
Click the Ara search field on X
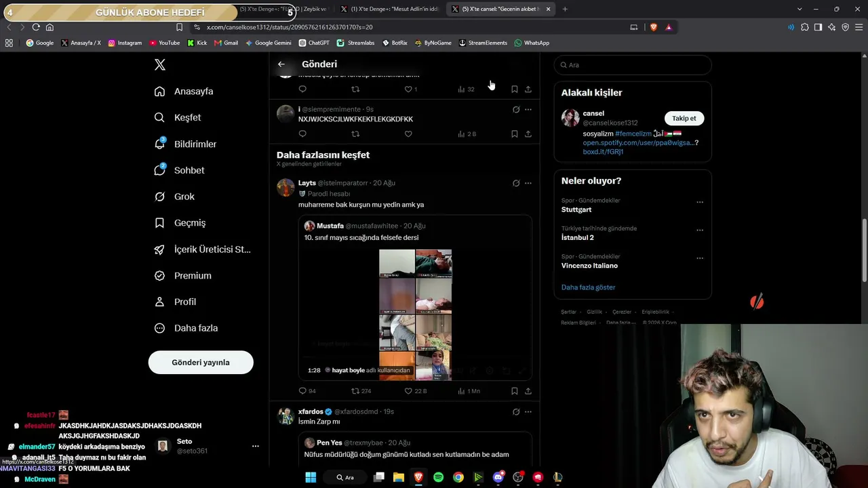(x=633, y=65)
